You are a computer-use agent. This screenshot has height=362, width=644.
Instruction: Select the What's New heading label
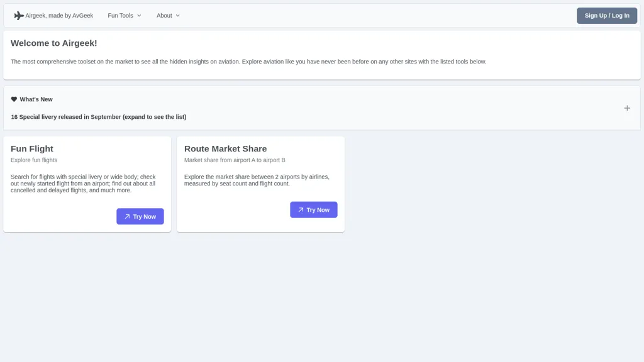point(36,99)
